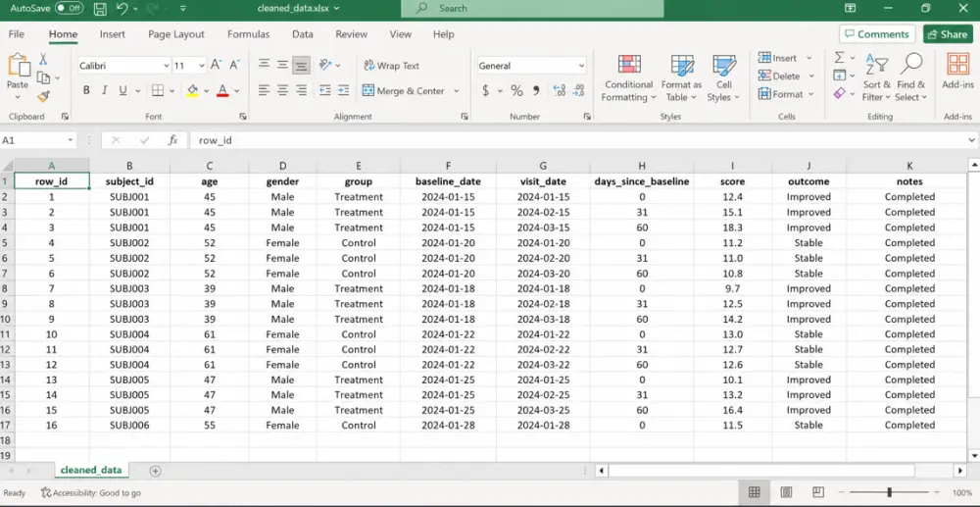Open the File menu
Viewport: 980px width, 507px height.
pyautogui.click(x=17, y=34)
